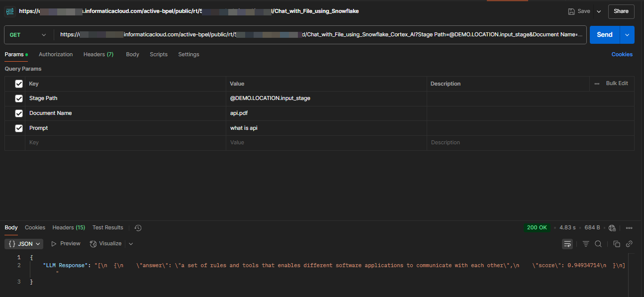Open the network security globe icon
Screen dimensions: 644x297
pos(612,228)
